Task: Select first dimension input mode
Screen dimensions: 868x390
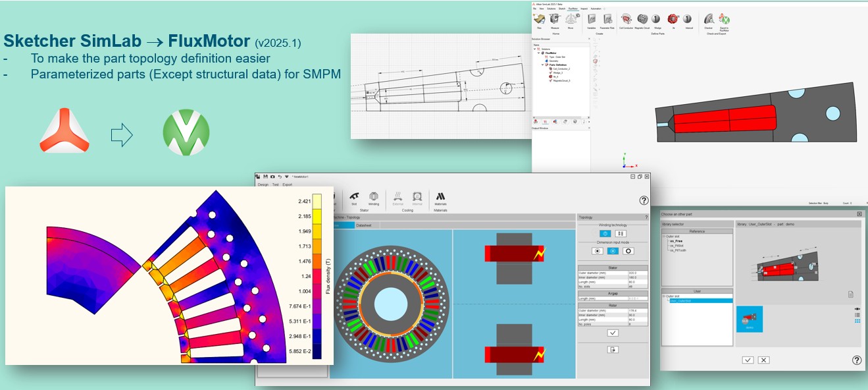Action: (598, 251)
